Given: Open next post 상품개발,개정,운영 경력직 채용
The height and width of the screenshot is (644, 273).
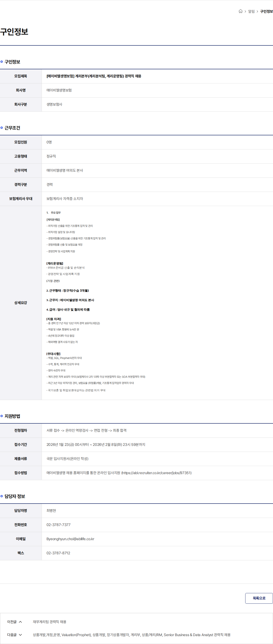Looking at the screenshot, I should (x=131, y=635).
